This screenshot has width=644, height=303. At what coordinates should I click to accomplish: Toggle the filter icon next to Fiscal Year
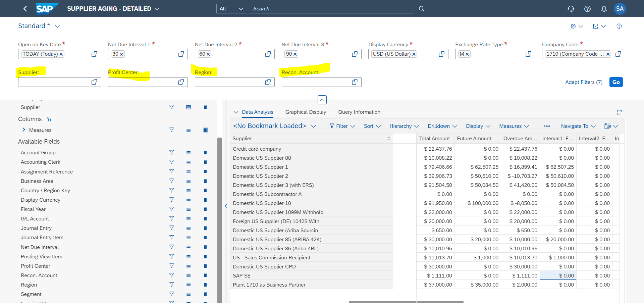(x=171, y=209)
